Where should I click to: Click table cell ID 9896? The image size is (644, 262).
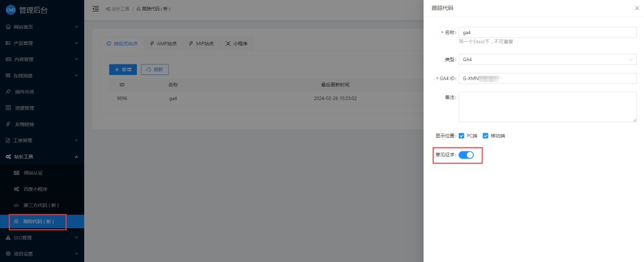122,99
